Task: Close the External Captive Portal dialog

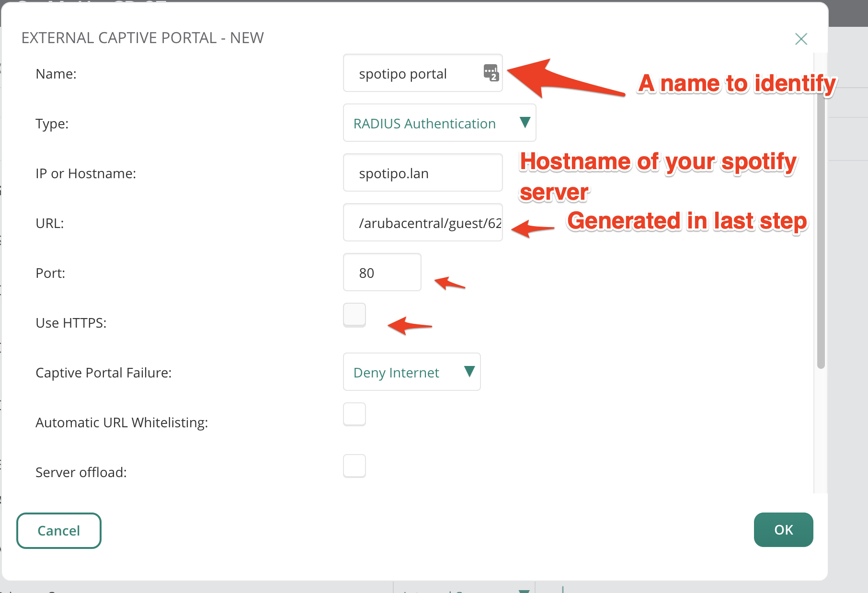Action: (801, 39)
